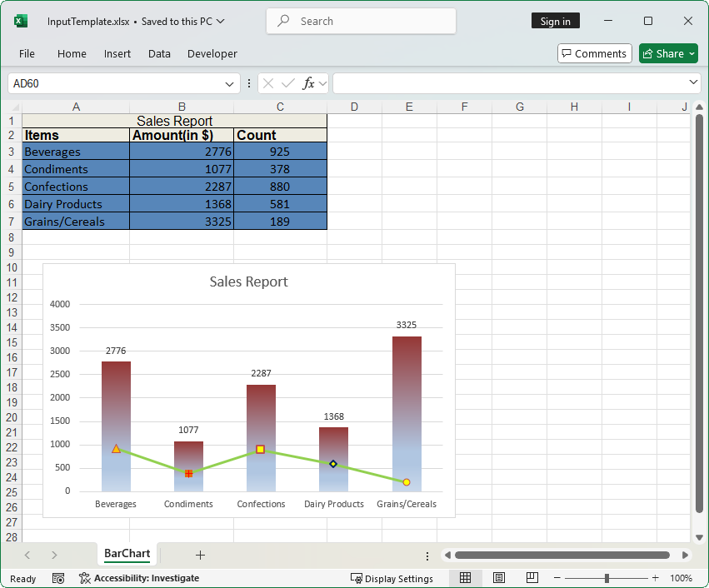709x588 pixels.
Task: Open Page Break Preview from status bar
Action: click(x=532, y=577)
